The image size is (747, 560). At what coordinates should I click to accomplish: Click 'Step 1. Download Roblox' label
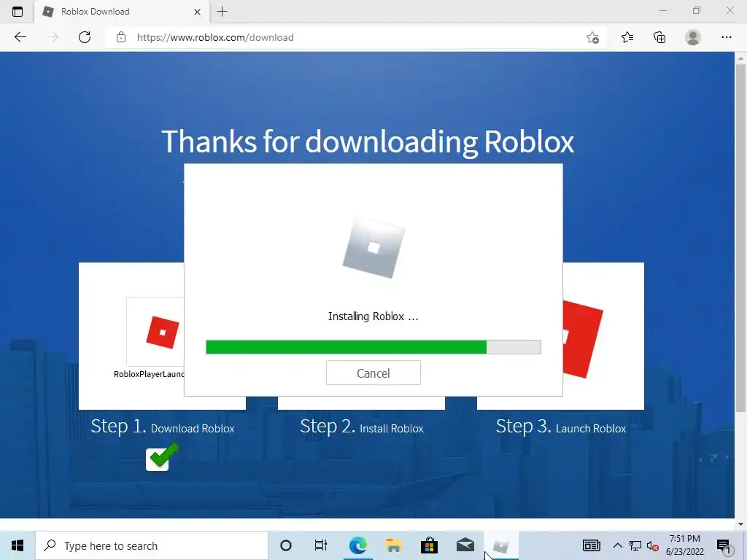click(163, 427)
